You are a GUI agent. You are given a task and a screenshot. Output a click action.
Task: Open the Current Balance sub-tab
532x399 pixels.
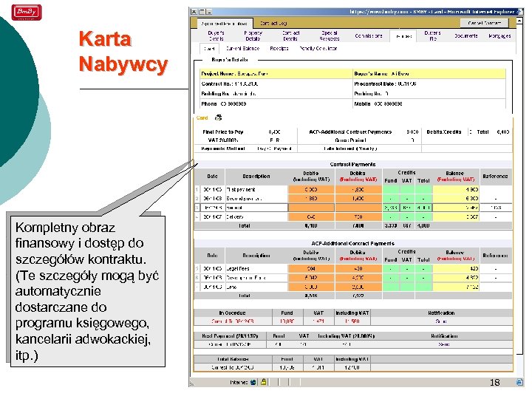pyautogui.click(x=242, y=49)
